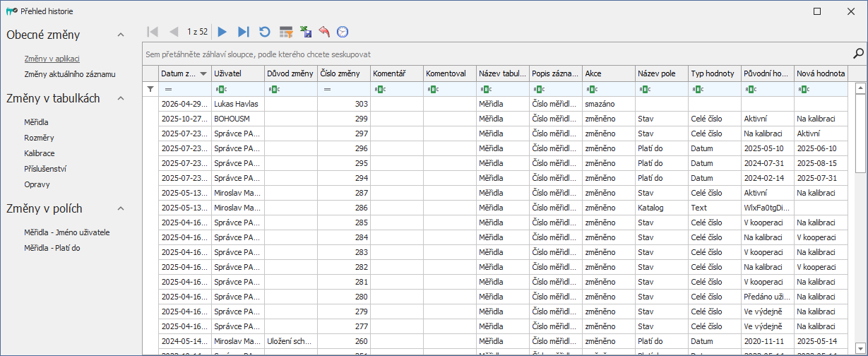Viewport: 868px width, 356px height.
Task: Click the 'Uložení sch...' reason cell
Action: pyautogui.click(x=291, y=341)
